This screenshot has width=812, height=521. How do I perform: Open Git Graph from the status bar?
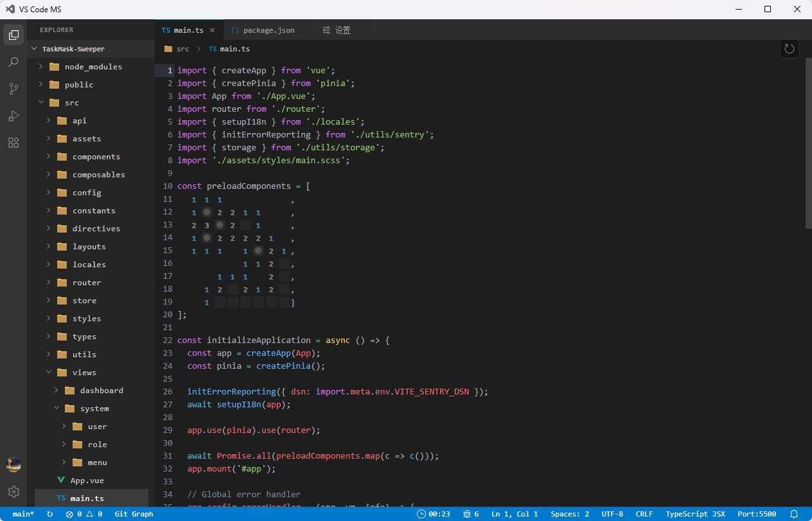[x=134, y=514]
